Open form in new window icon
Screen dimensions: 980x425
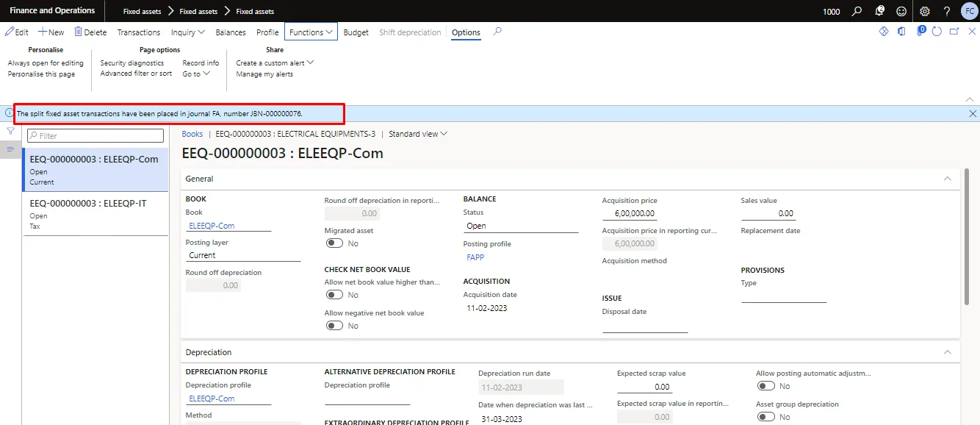(954, 32)
